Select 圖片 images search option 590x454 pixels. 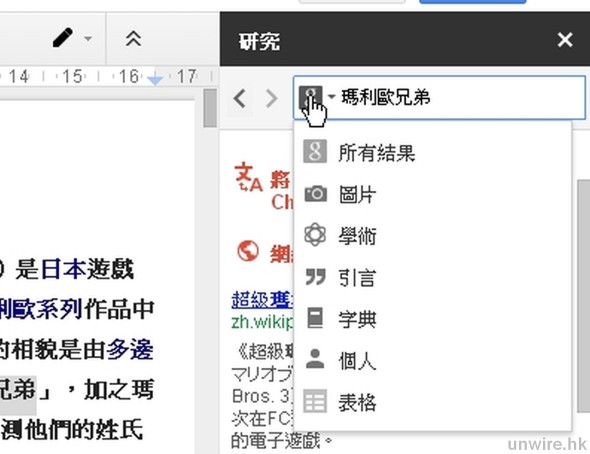pos(433,194)
